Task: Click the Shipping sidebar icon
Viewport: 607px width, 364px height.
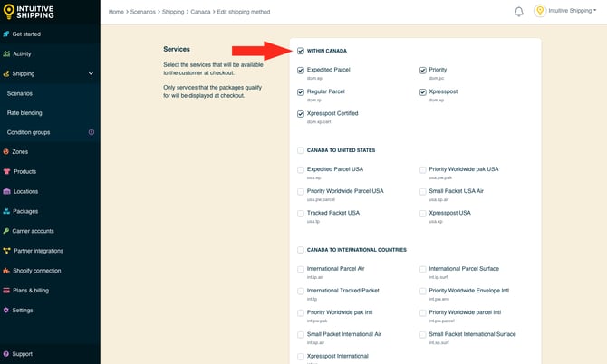Action: click(5, 73)
